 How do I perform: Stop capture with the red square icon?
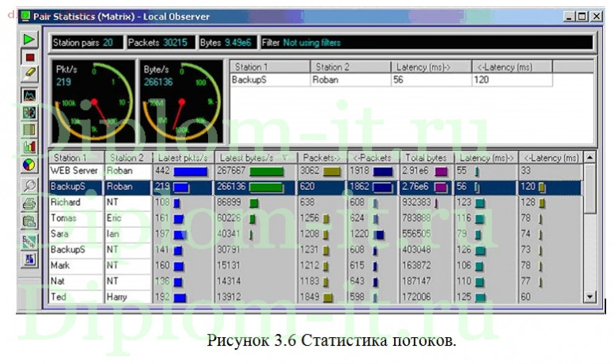[x=29, y=58]
